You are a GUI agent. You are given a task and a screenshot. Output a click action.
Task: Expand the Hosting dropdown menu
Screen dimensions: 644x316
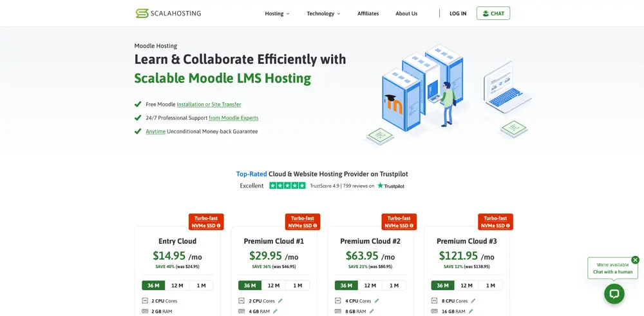point(277,14)
